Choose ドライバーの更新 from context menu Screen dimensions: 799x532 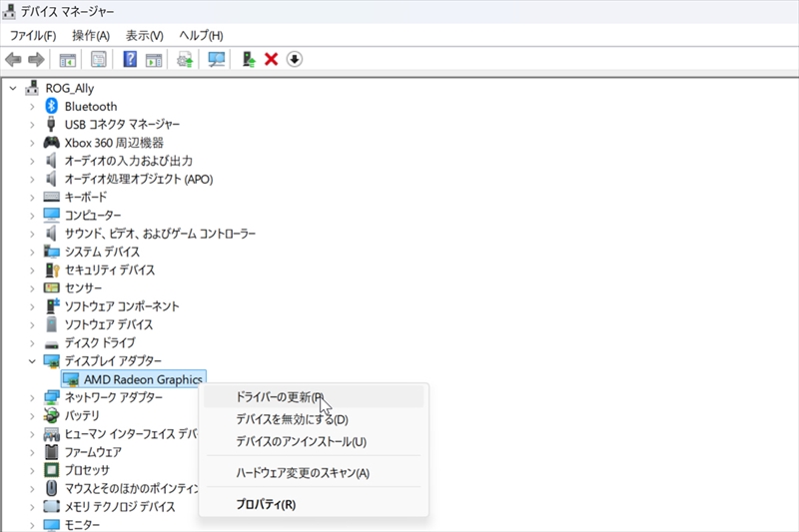314,396
